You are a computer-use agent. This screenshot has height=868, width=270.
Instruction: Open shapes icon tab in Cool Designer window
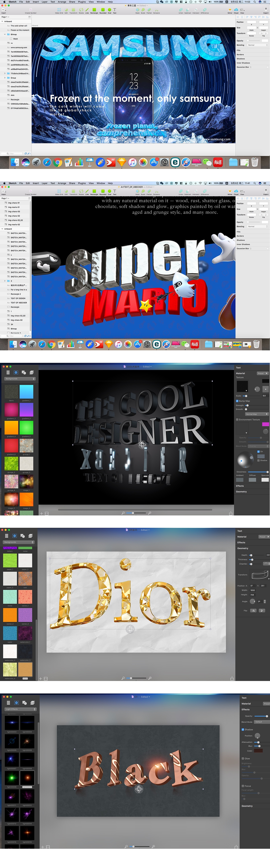24,372
